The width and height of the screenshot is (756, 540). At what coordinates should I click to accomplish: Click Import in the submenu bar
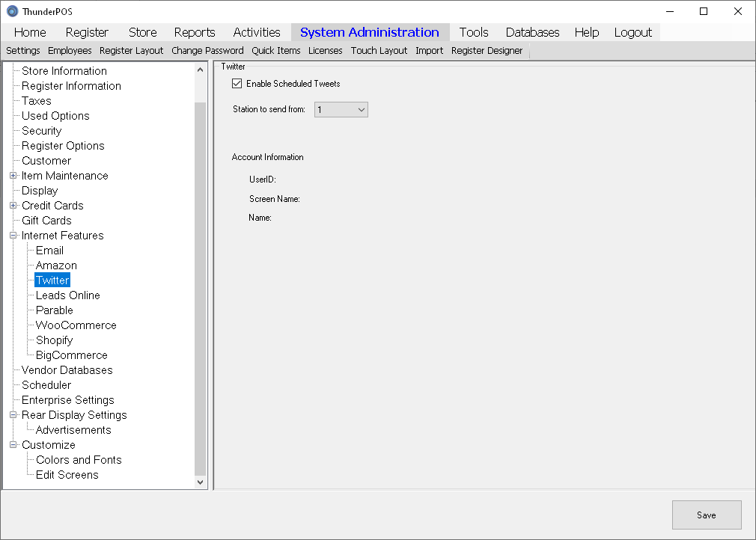[429, 51]
